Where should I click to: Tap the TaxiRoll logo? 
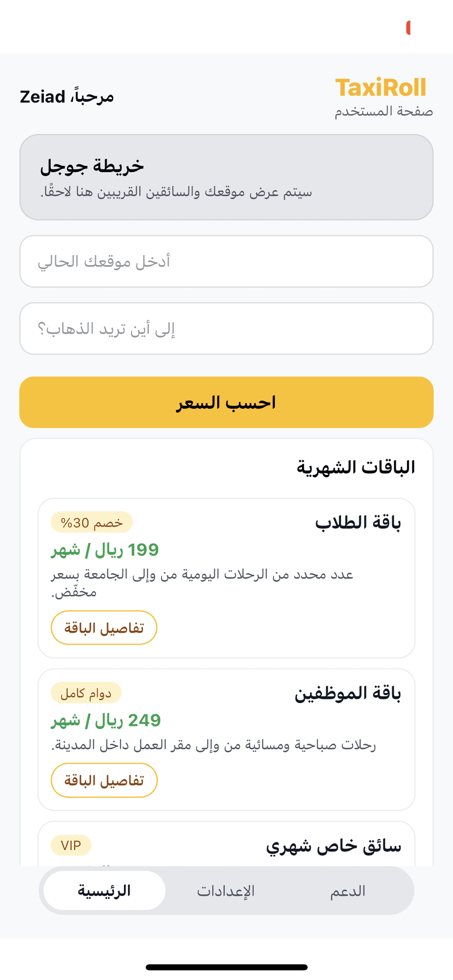click(x=380, y=88)
